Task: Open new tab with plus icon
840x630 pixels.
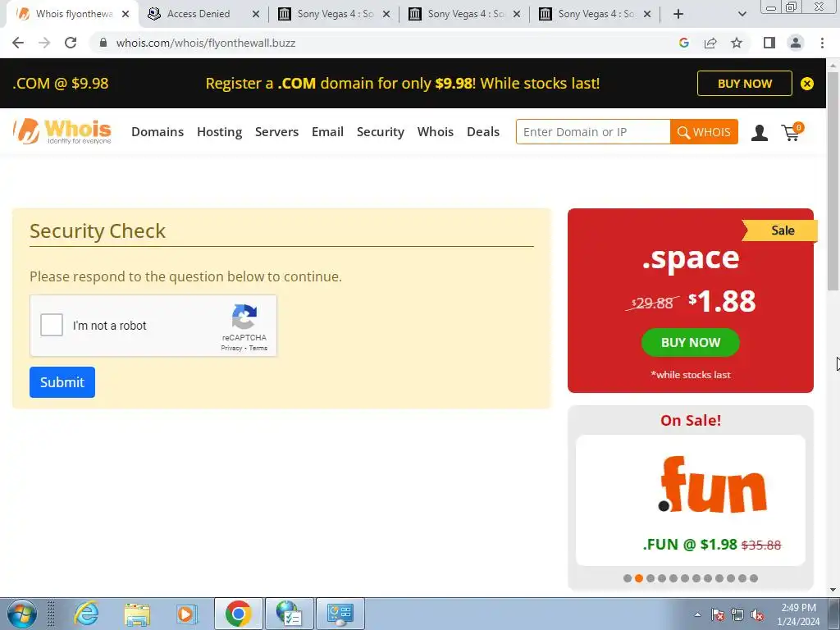Action: (x=678, y=14)
